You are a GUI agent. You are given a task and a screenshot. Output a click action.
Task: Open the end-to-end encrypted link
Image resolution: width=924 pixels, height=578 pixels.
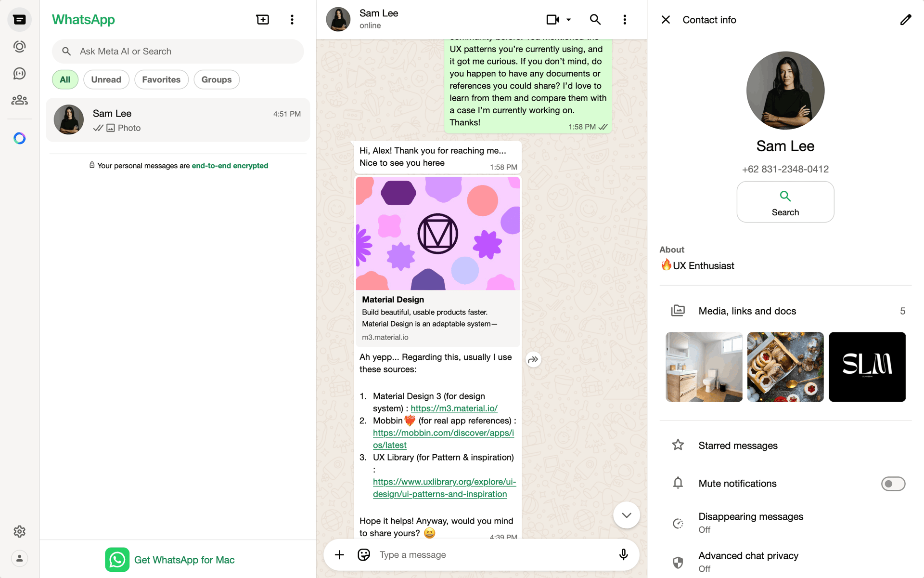point(230,166)
